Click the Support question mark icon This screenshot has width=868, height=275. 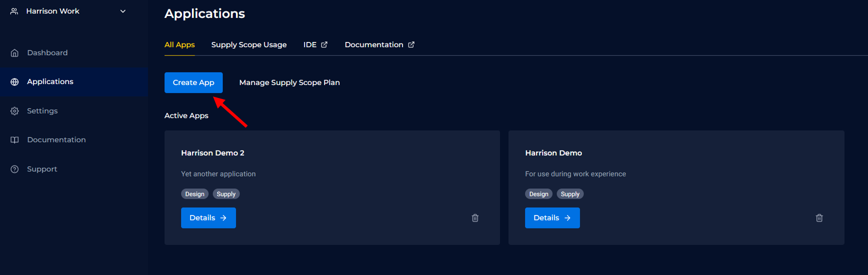click(x=14, y=169)
